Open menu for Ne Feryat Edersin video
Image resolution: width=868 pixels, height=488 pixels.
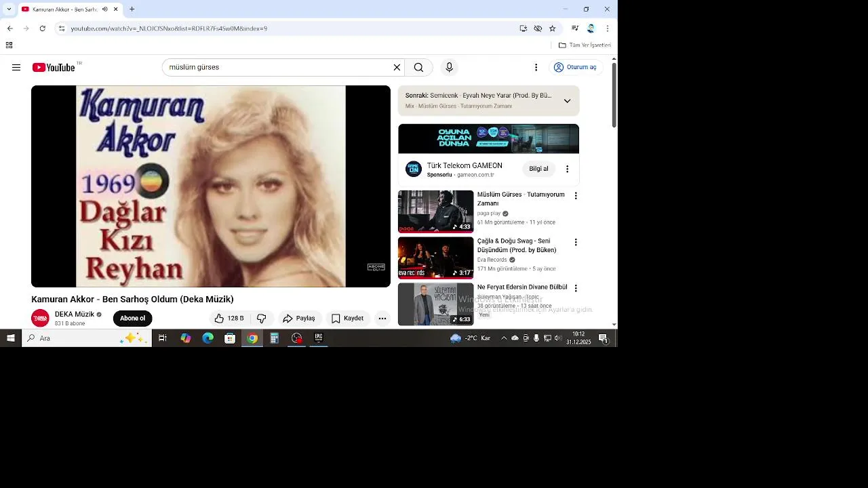(576, 288)
